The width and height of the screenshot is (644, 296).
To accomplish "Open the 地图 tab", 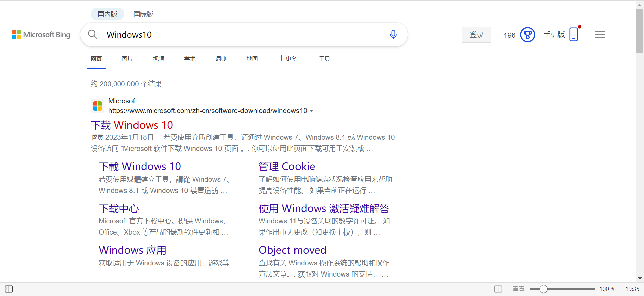I will (x=252, y=59).
